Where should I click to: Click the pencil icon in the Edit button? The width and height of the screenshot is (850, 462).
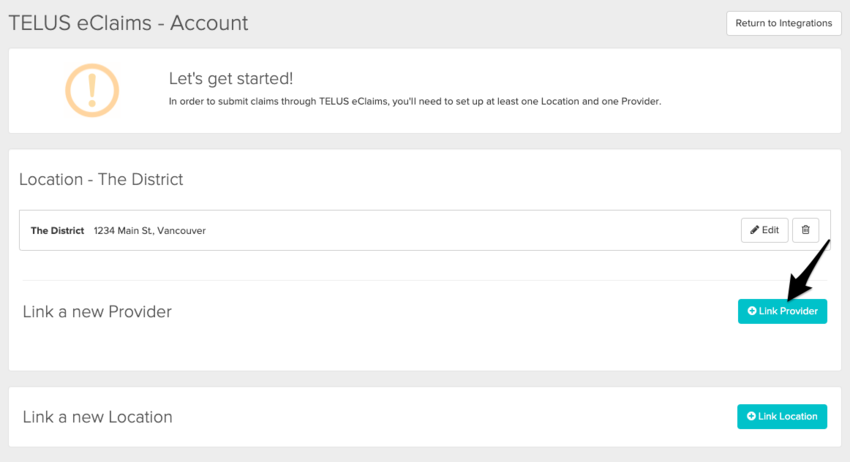tap(754, 230)
